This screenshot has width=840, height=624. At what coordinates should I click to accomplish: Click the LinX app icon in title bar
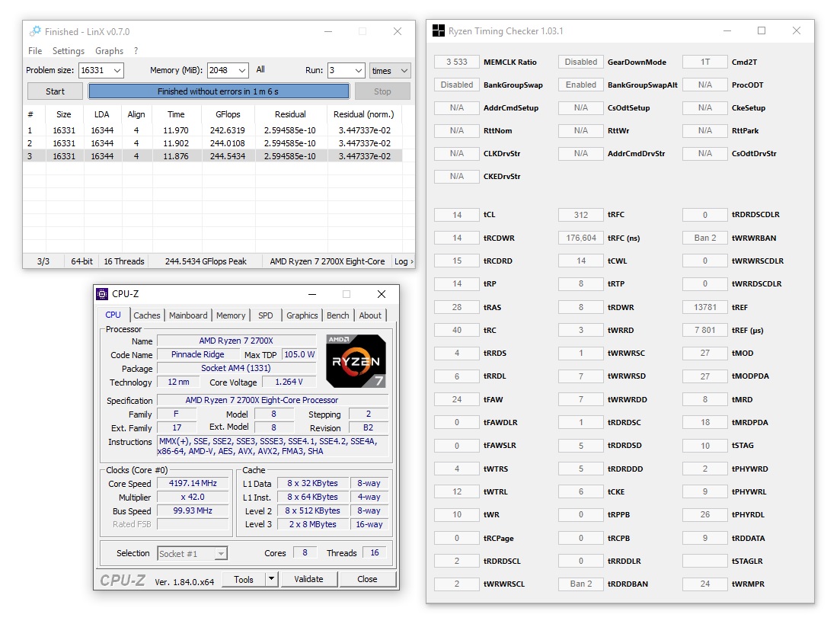(x=35, y=31)
